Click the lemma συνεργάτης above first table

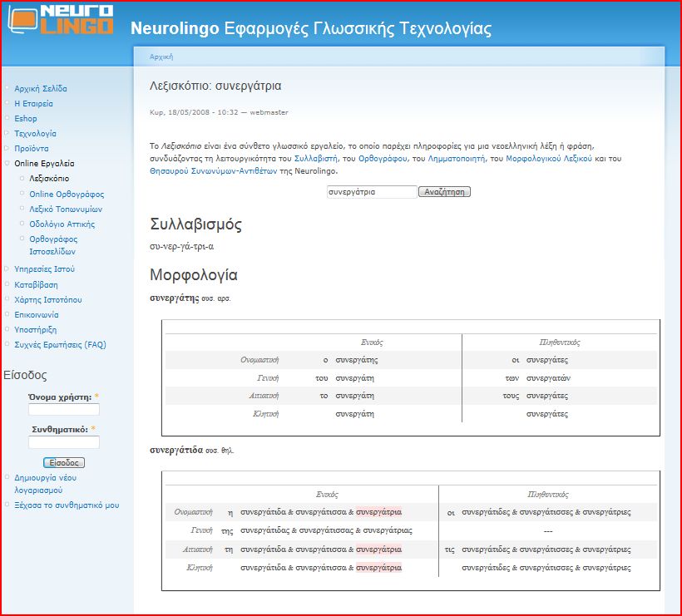175,298
